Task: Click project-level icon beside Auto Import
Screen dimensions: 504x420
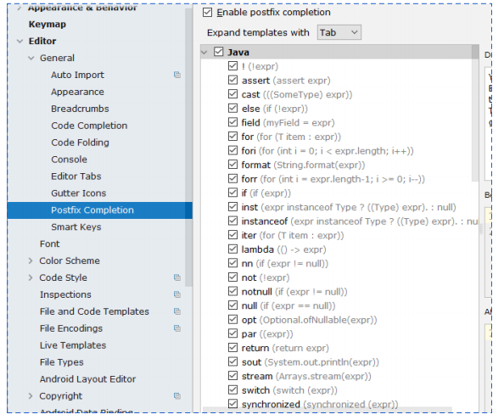Action: pyautogui.click(x=177, y=75)
